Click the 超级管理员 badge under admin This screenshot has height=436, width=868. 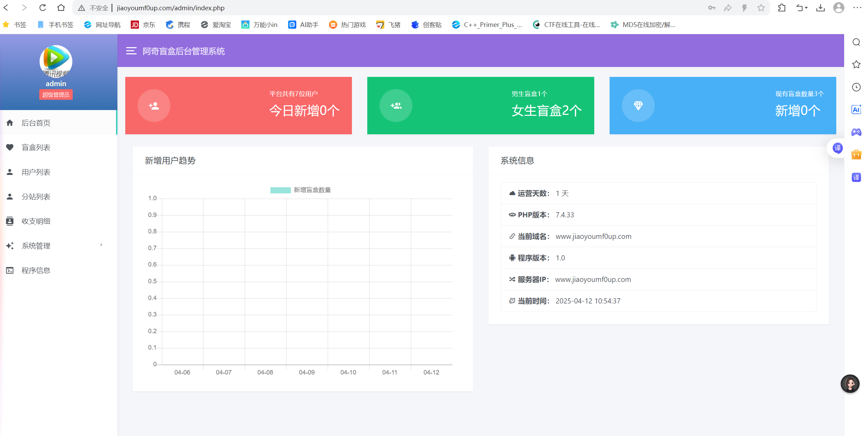(x=56, y=94)
